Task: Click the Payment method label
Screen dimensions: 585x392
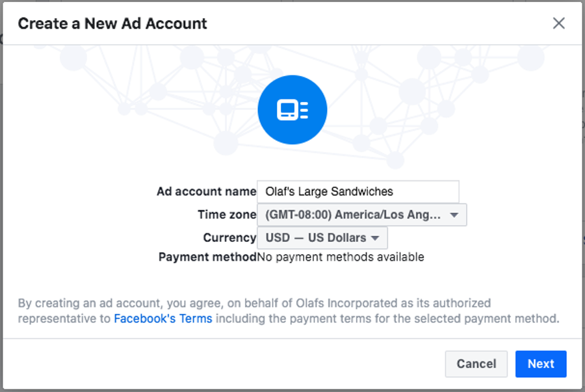Action: click(x=207, y=257)
